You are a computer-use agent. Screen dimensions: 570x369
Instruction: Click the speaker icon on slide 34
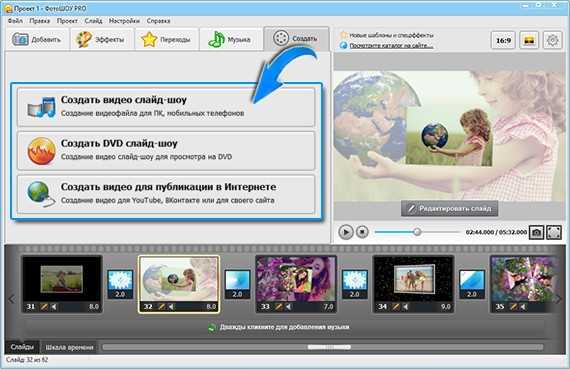[x=406, y=307]
